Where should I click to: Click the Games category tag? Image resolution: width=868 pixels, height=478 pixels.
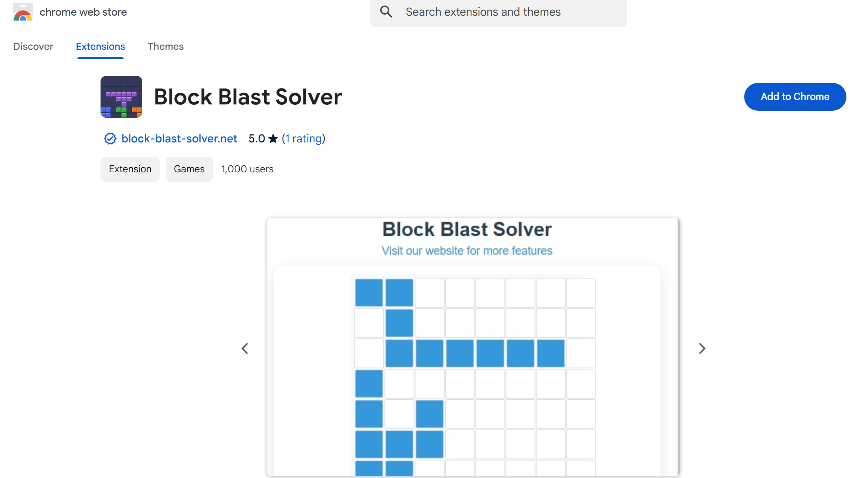pyautogui.click(x=189, y=169)
